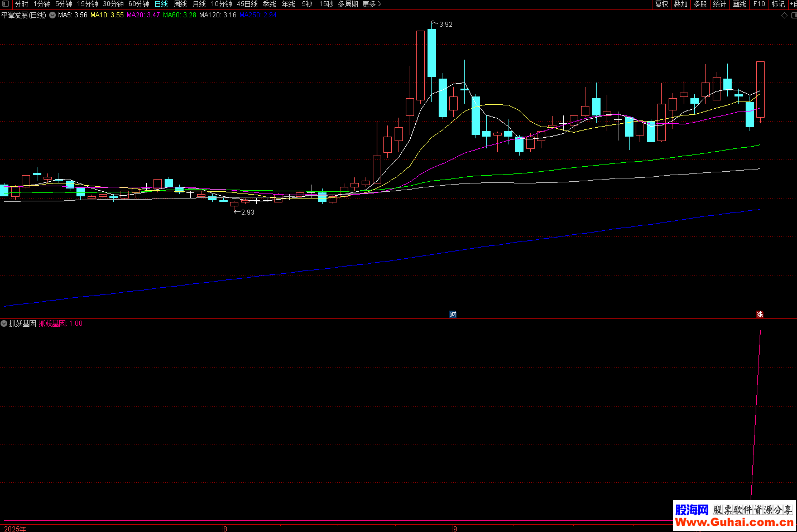Open the 统计 statistics tool

click(x=719, y=4)
